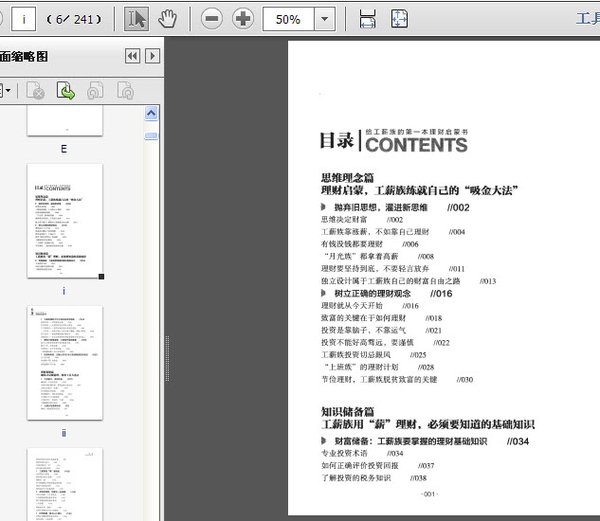Image resolution: width=600 pixels, height=521 pixels.
Task: Switch to fit full page view
Action: click(x=399, y=19)
